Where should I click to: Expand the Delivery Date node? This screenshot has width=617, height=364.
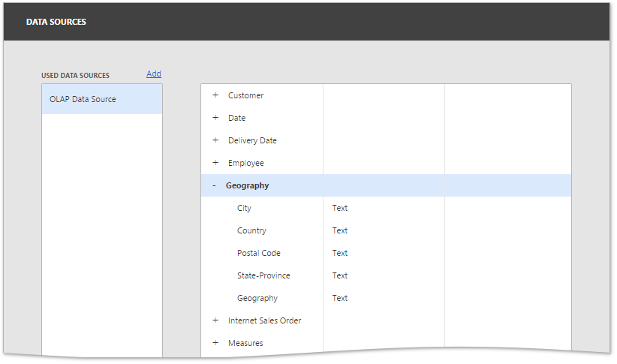(x=215, y=140)
